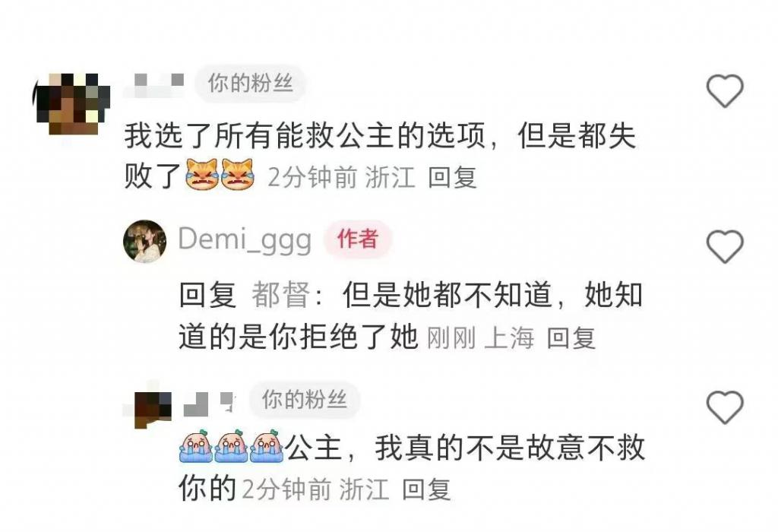Open the pixelated avatar of first commenter

(71, 103)
